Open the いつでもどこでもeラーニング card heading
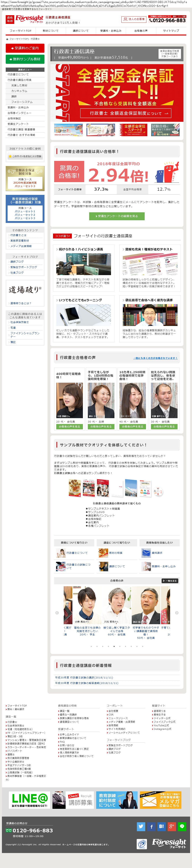 80,300
